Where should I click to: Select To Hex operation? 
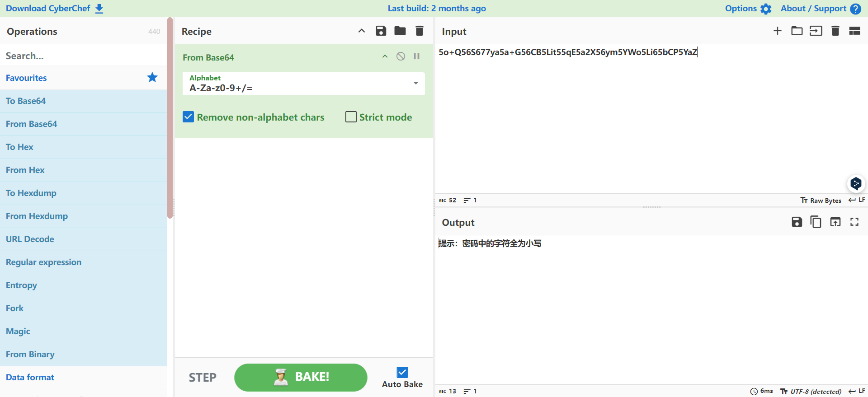pyautogui.click(x=84, y=147)
